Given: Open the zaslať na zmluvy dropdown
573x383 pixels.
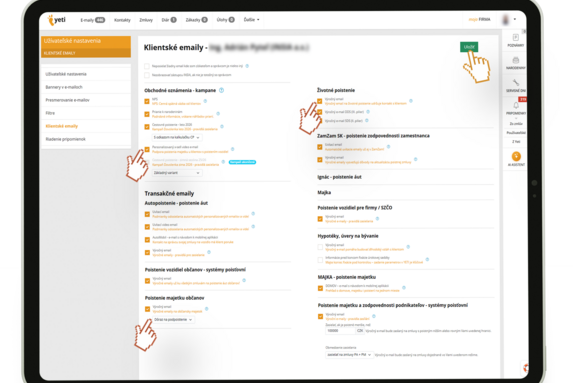Looking at the screenshot, I should pyautogui.click(x=349, y=354).
